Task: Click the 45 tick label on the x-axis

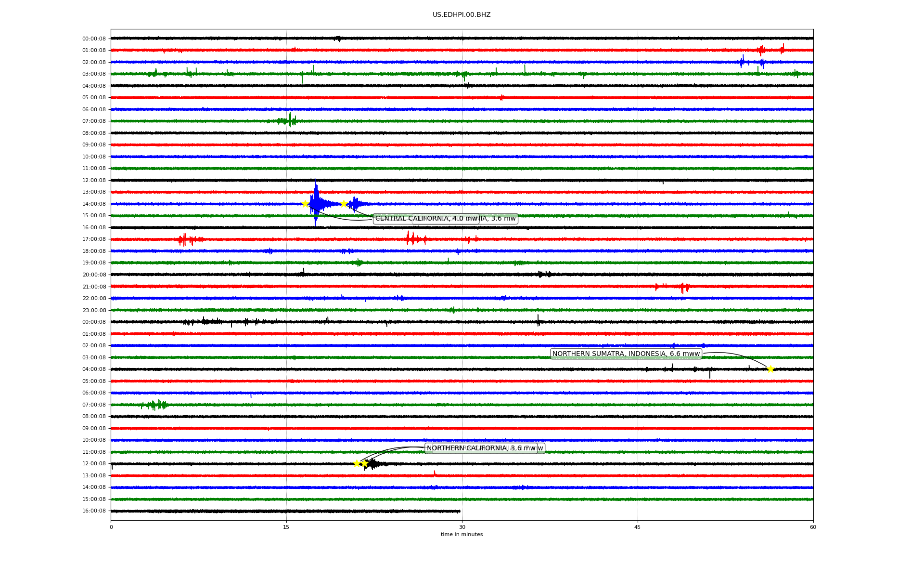Action: pos(638,527)
